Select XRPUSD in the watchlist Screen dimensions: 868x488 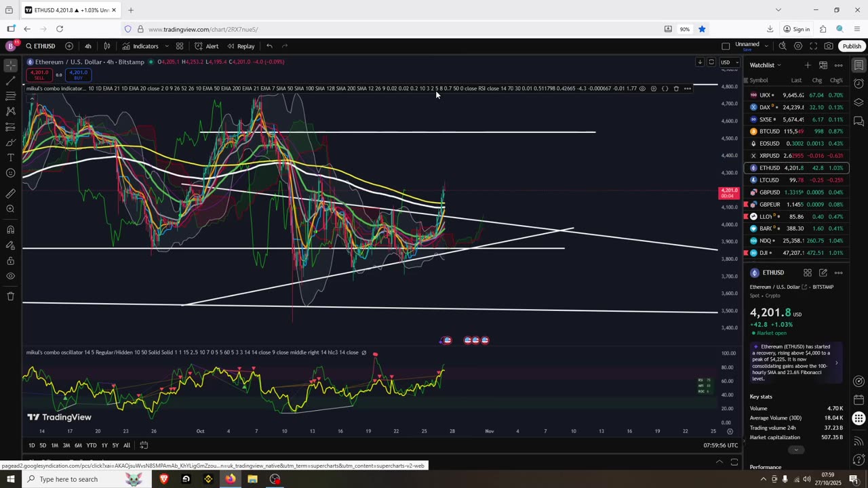[x=796, y=156]
